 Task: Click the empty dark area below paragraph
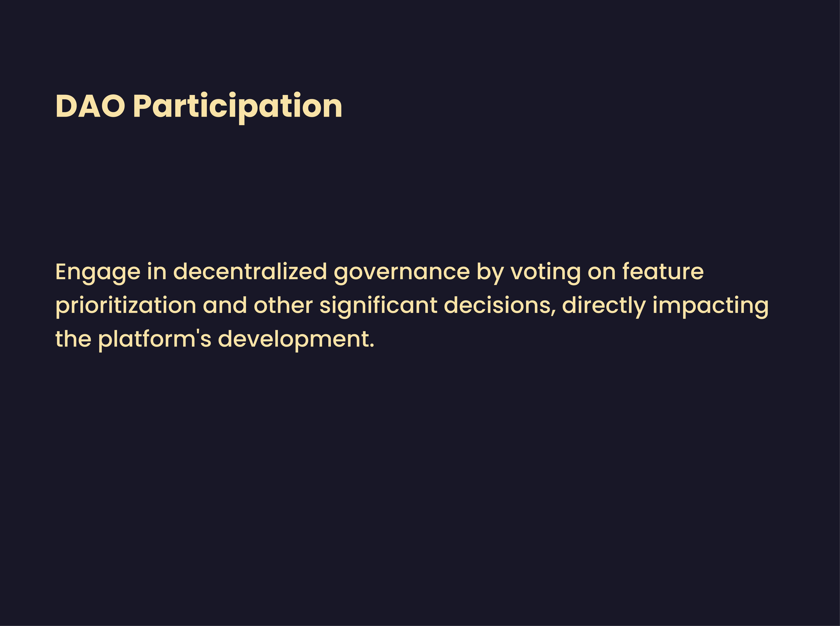pos(417,493)
